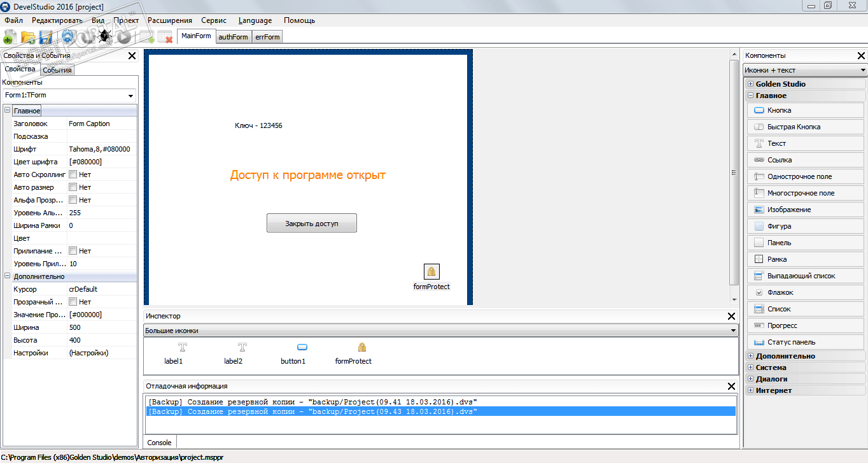Select formProtect in the Инспектор list

point(353,353)
